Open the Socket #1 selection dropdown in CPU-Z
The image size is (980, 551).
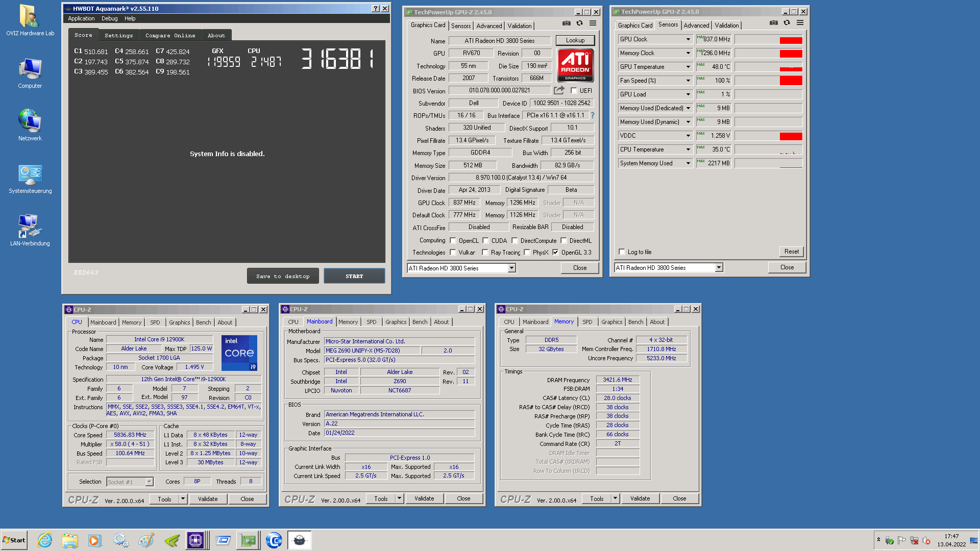point(149,482)
